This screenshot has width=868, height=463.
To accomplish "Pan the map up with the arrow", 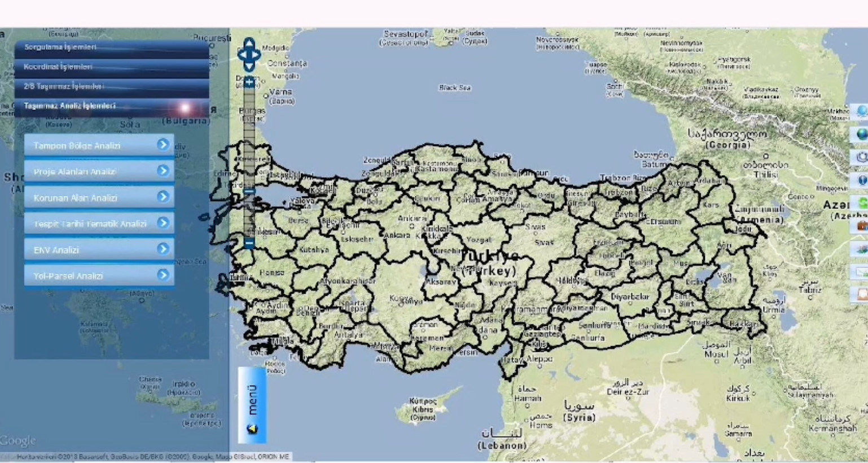I will [249, 43].
